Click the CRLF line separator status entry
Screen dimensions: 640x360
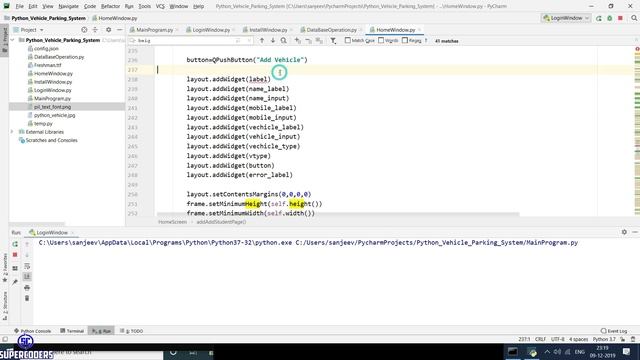[x=540, y=340]
